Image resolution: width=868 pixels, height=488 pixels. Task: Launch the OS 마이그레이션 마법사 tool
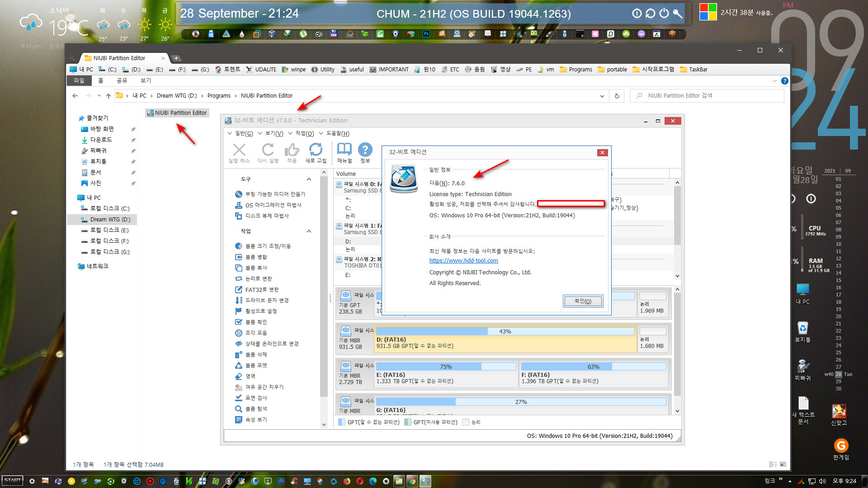click(x=268, y=205)
